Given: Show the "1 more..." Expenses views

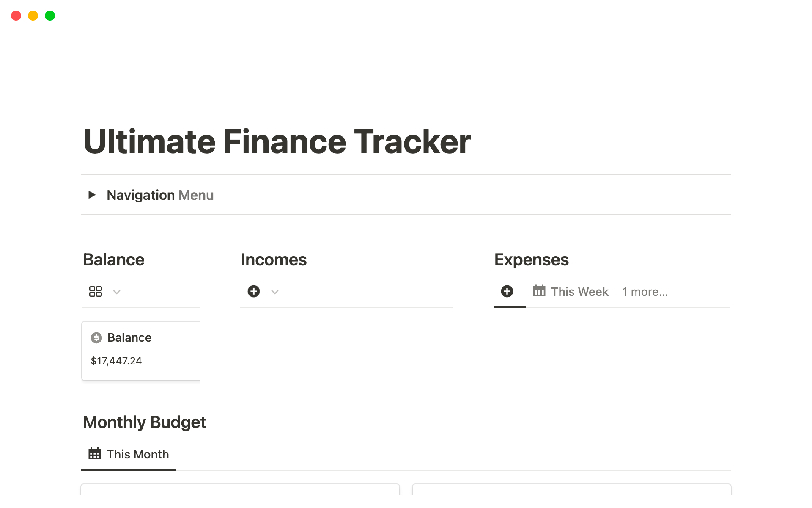Looking at the screenshot, I should [645, 292].
